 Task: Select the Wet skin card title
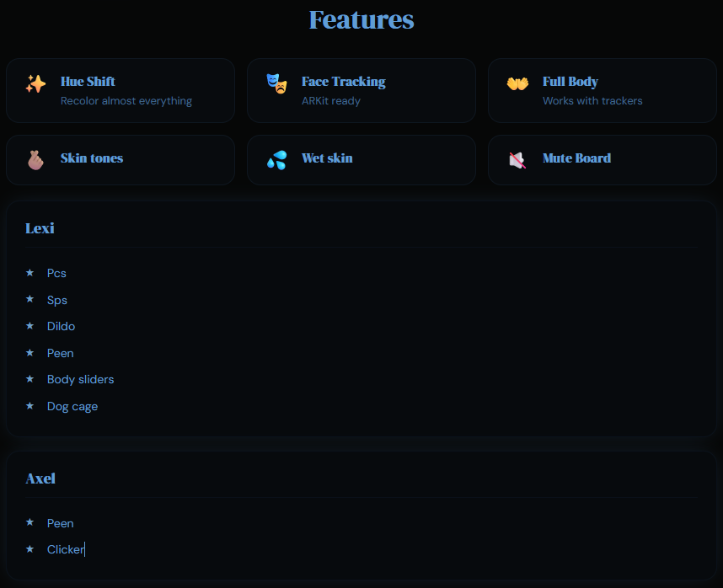pyautogui.click(x=327, y=158)
